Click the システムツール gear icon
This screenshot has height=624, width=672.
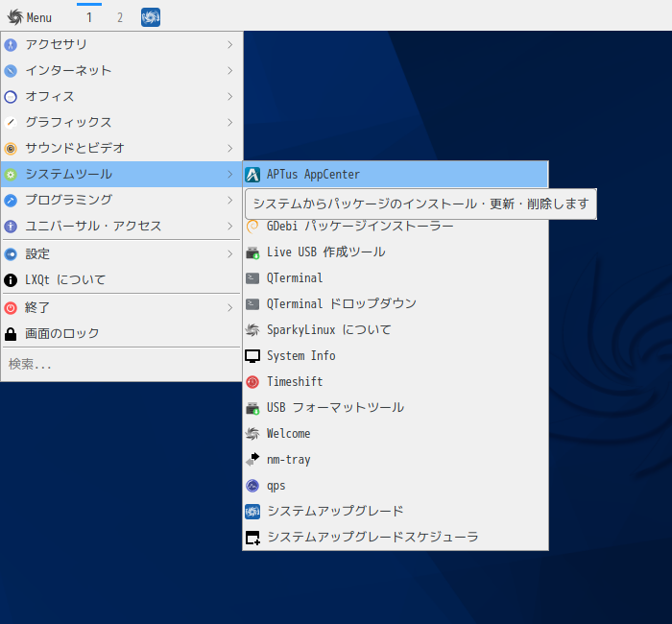tap(11, 175)
